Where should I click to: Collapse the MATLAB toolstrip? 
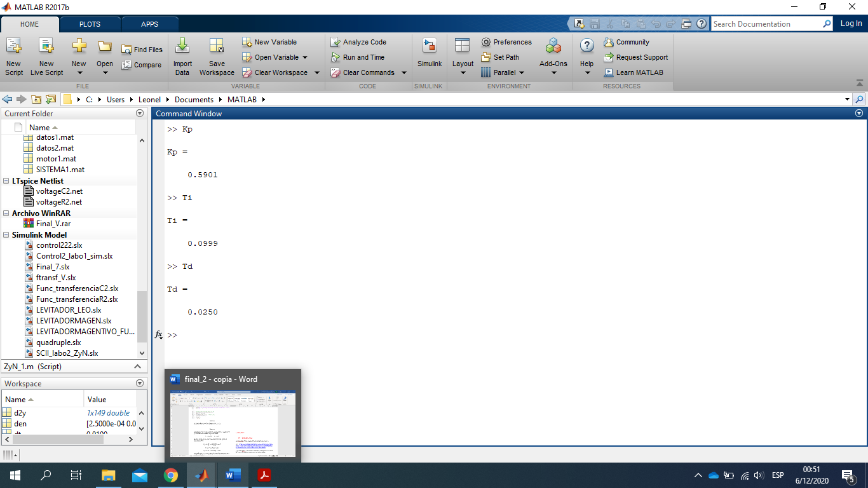tap(860, 83)
